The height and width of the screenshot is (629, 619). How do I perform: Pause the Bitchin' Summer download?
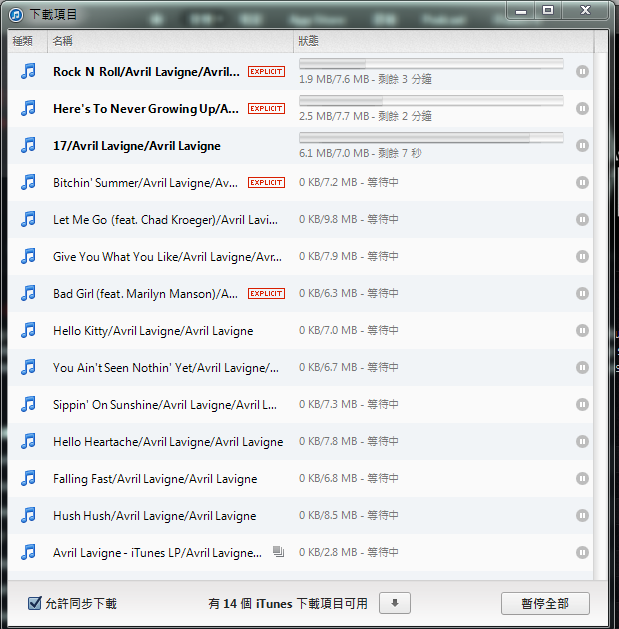(x=582, y=183)
